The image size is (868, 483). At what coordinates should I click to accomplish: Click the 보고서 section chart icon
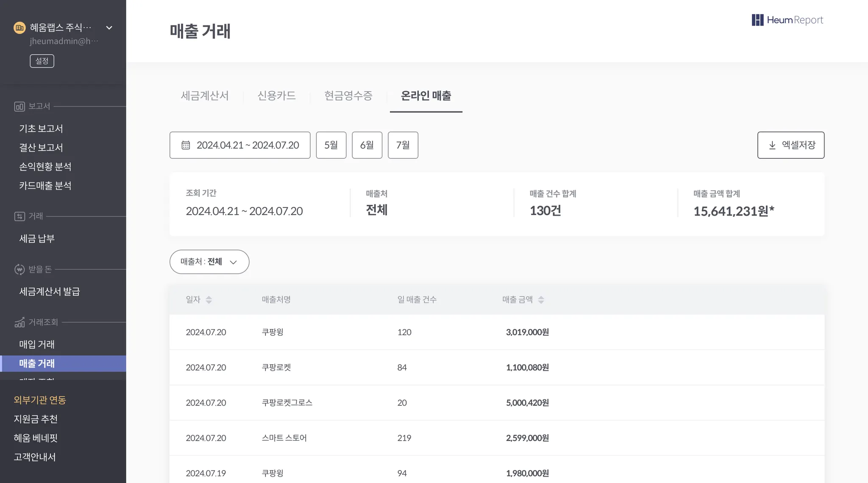19,106
